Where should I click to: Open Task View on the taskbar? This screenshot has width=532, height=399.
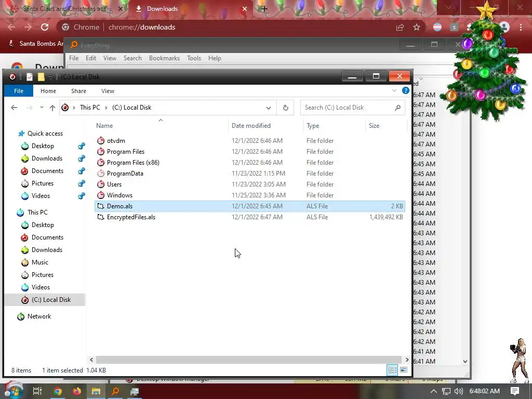coord(37,391)
